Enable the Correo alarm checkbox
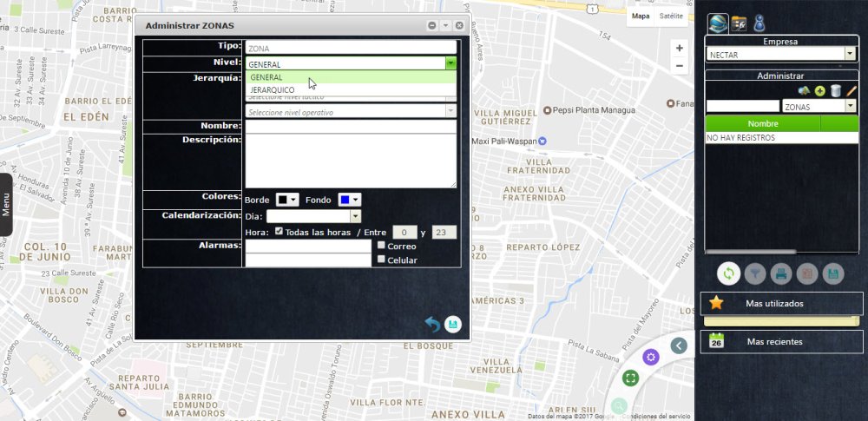868x421 pixels. 381,245
